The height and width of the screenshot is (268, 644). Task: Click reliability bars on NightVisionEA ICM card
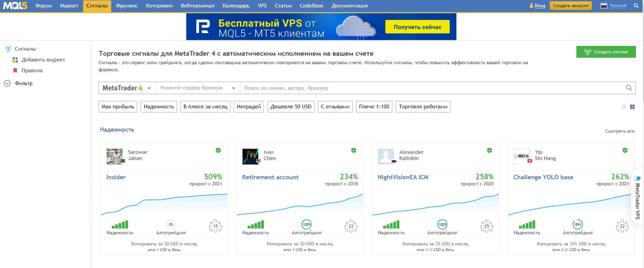click(391, 224)
